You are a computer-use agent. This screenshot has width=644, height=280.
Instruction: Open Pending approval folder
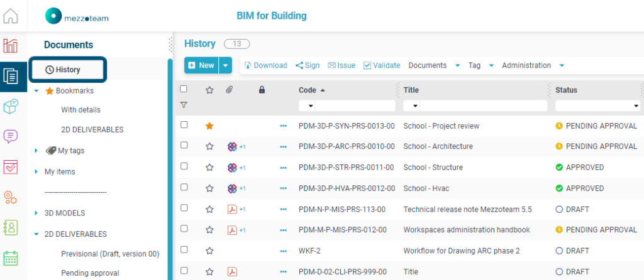pos(90,272)
